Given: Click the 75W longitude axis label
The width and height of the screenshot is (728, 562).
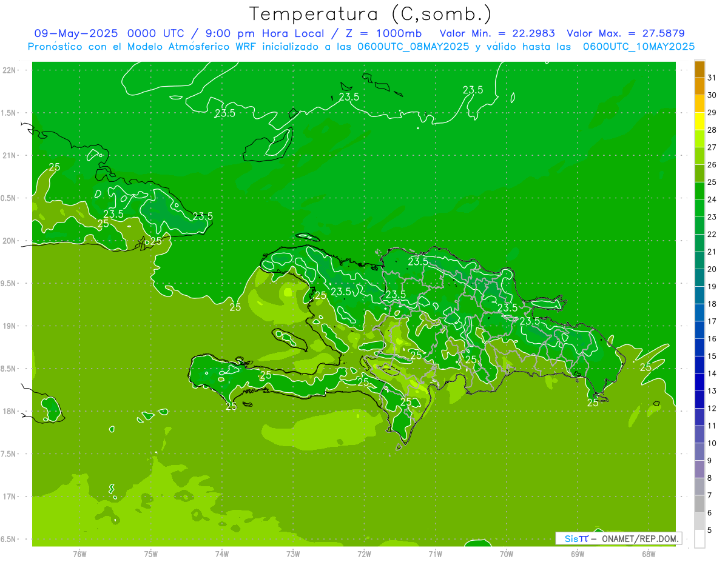Looking at the screenshot, I should pyautogui.click(x=150, y=554).
